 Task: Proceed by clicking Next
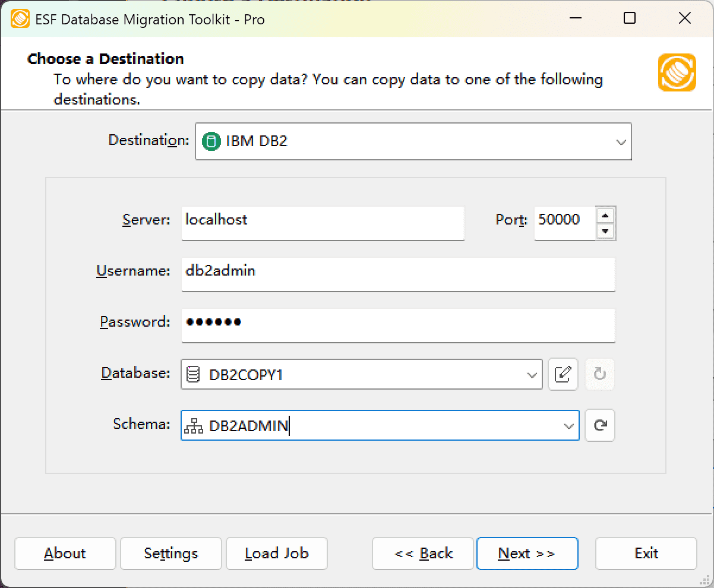tap(526, 553)
